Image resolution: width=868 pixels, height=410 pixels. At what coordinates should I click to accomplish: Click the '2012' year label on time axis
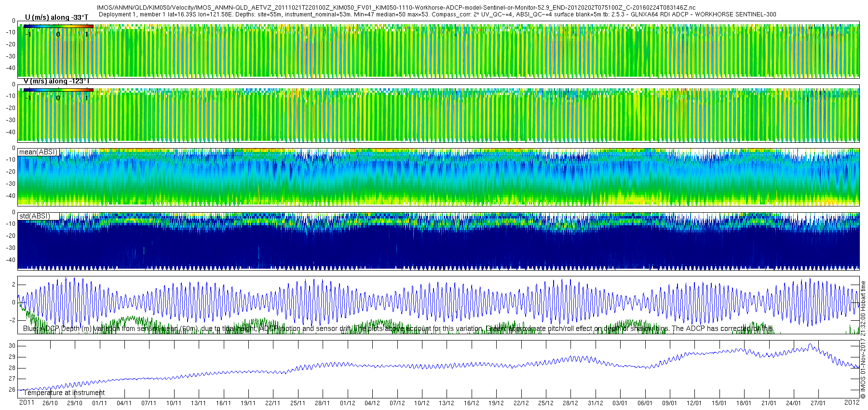click(852, 402)
